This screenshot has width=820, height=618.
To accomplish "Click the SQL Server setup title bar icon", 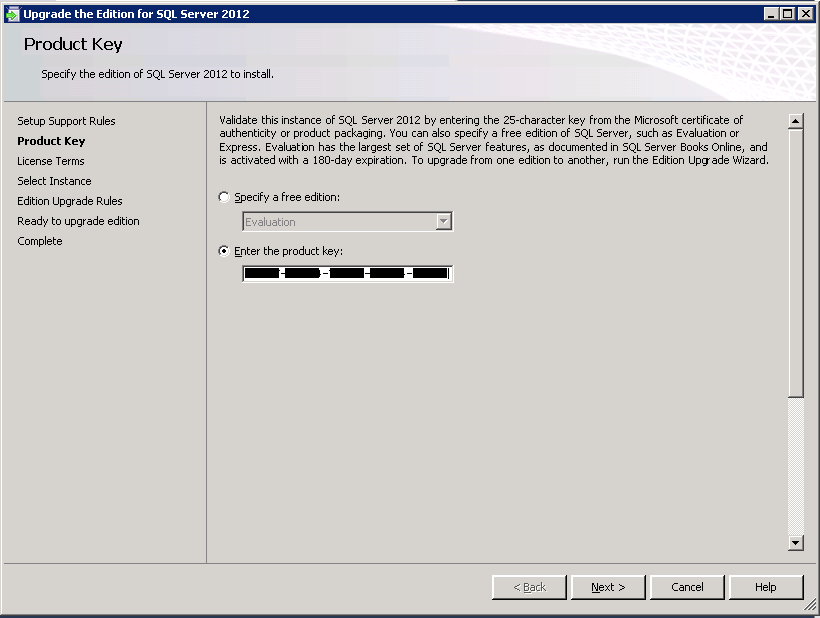I will pos(12,14).
